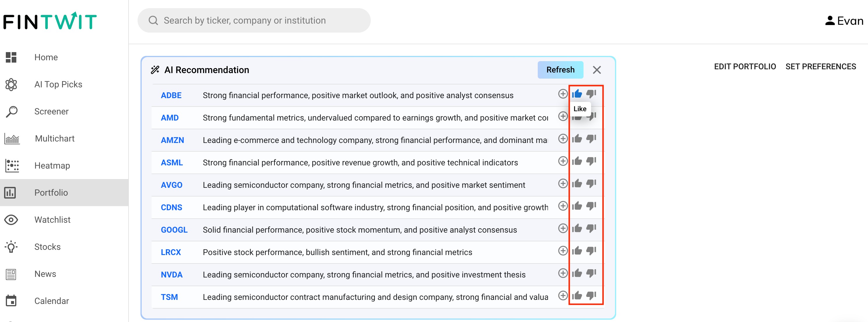Like the TSM recommendation
This screenshot has height=322, width=868.
click(577, 296)
